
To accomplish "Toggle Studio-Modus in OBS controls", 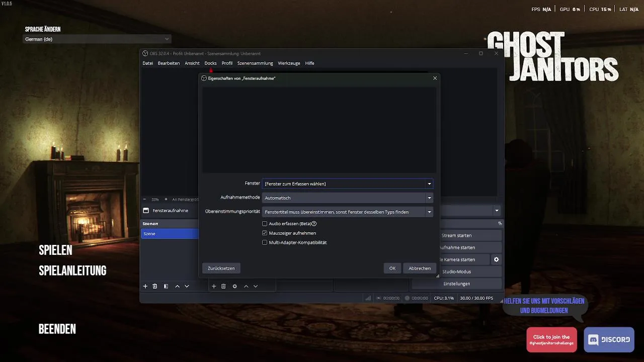I will pyautogui.click(x=457, y=271).
